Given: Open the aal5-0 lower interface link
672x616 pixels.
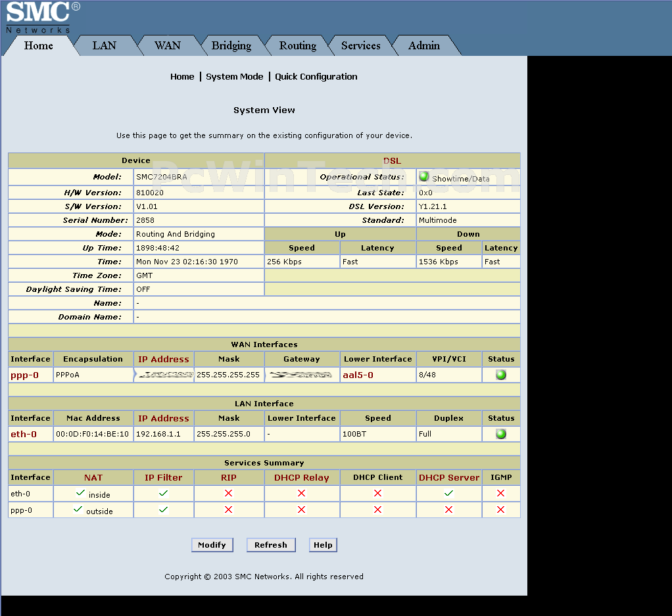Looking at the screenshot, I should tap(358, 375).
